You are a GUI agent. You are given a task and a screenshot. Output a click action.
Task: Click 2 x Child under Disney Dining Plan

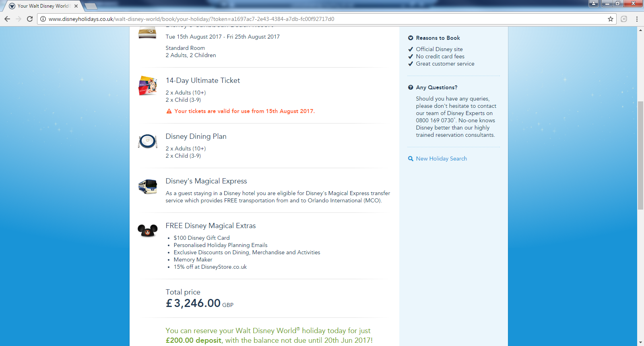183,156
